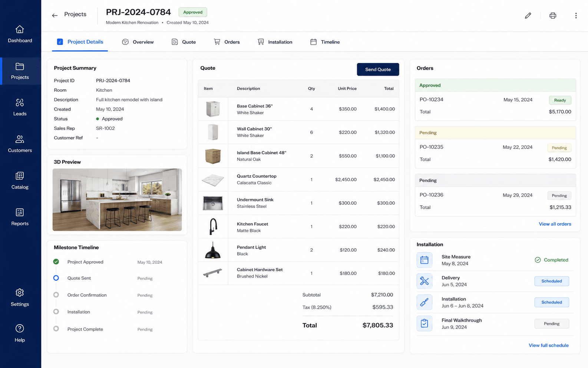Click the Island Base Cabinet product image
The width and height of the screenshot is (588, 368).
click(x=213, y=156)
